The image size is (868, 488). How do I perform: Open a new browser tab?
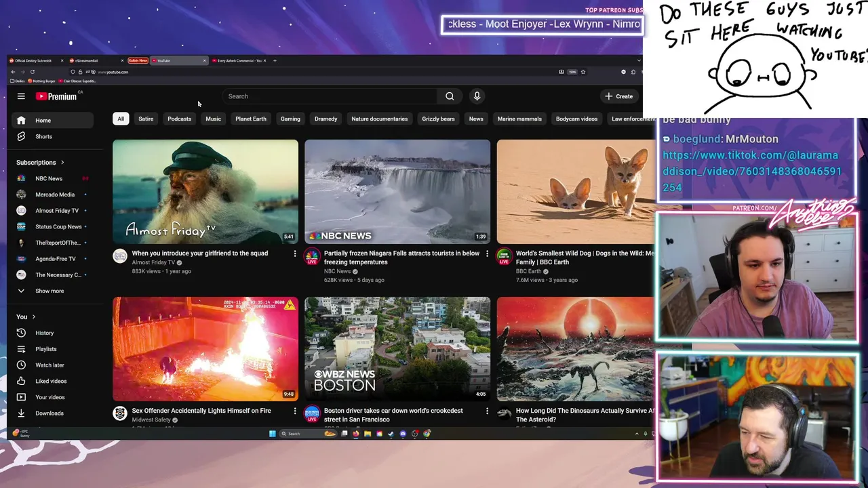[x=275, y=60]
